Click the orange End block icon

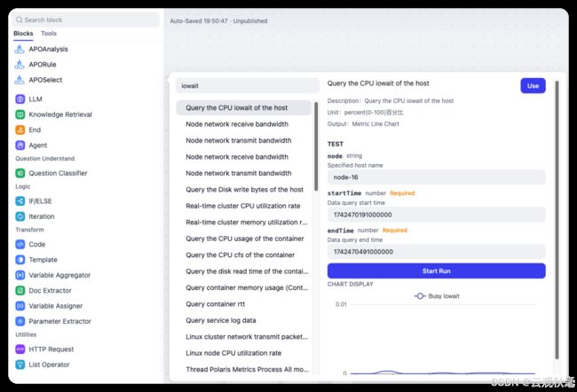(20, 129)
